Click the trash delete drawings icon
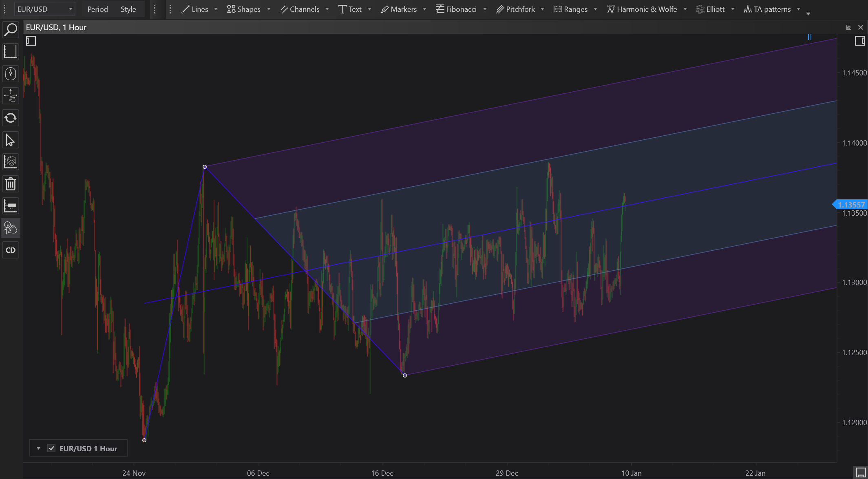 (11, 184)
